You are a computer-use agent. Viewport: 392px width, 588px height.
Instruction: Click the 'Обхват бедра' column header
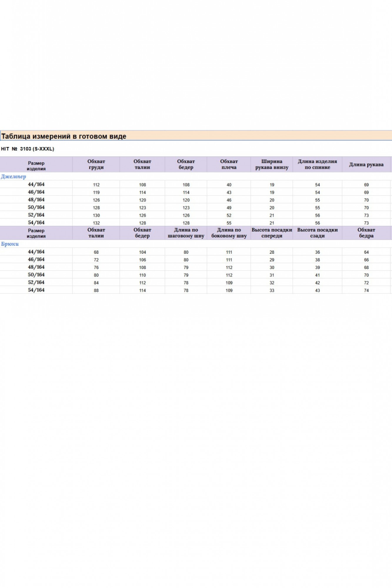[x=366, y=233]
